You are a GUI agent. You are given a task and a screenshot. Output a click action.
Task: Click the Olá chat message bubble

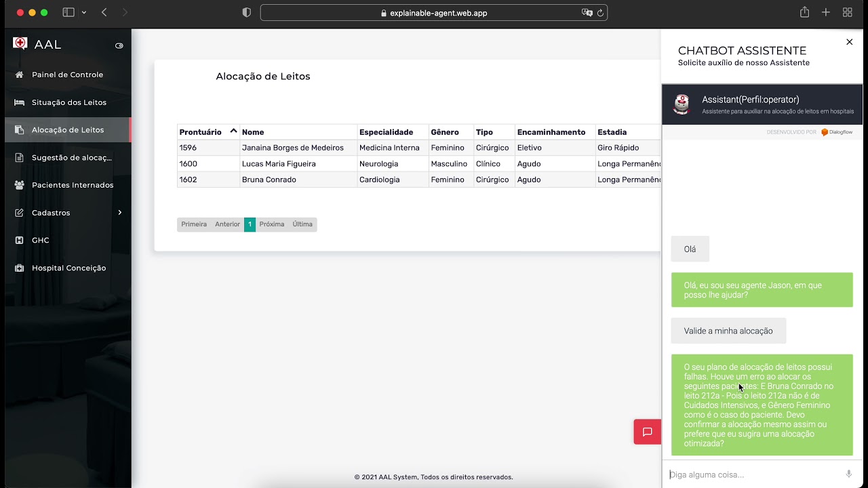(690, 249)
